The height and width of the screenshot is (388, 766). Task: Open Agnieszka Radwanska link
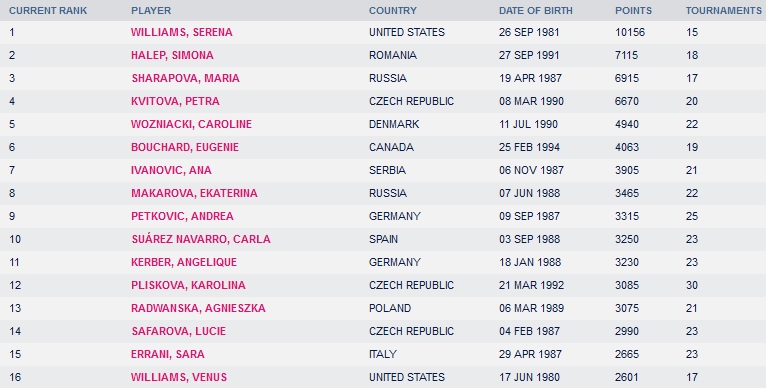[198, 308]
